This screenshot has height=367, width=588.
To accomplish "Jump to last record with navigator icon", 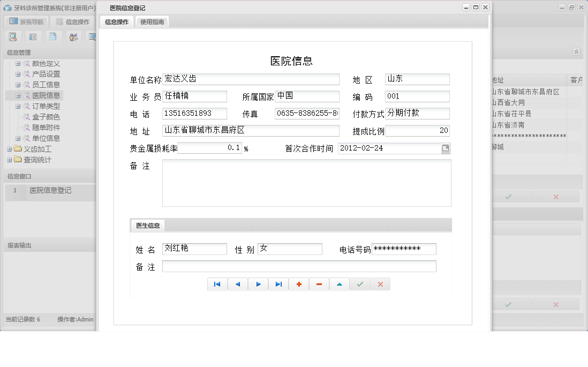I will [278, 284].
